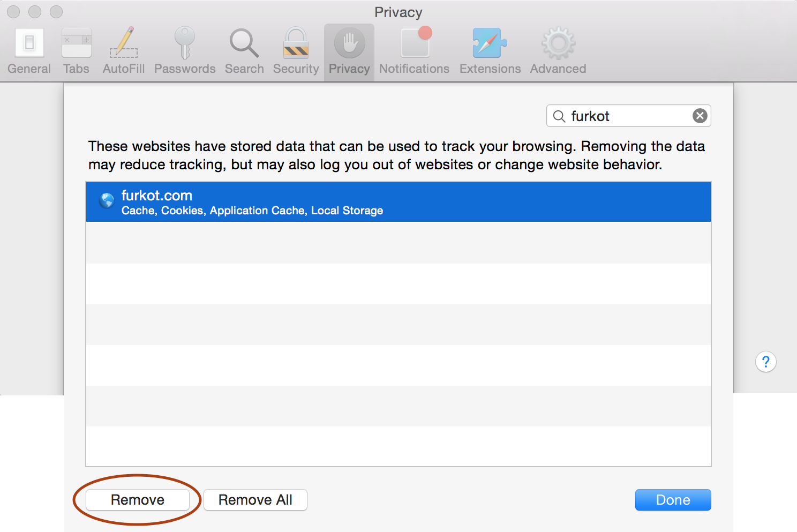The width and height of the screenshot is (797, 532).
Task: Open the Security padlock preferences
Action: (296, 51)
